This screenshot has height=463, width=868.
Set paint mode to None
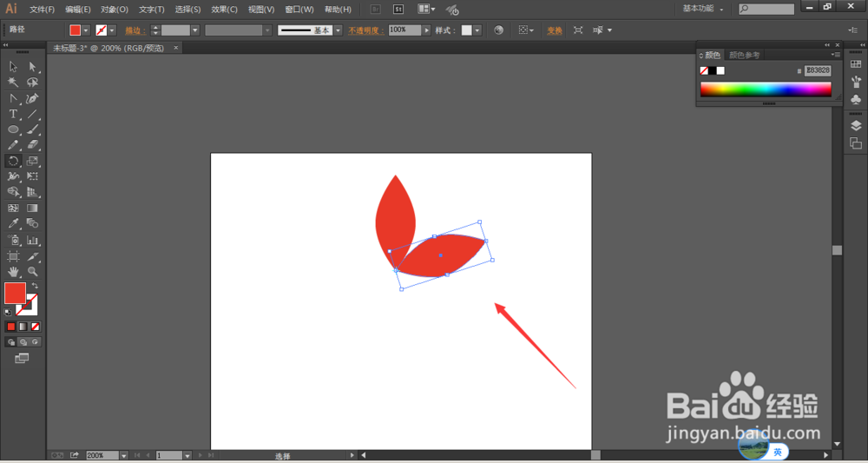click(x=35, y=327)
